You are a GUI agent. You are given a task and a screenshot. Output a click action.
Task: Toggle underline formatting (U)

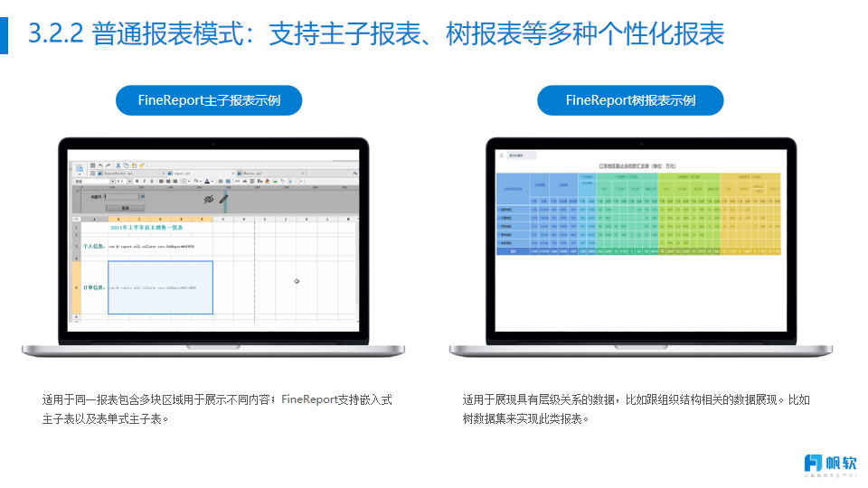pyautogui.click(x=152, y=181)
